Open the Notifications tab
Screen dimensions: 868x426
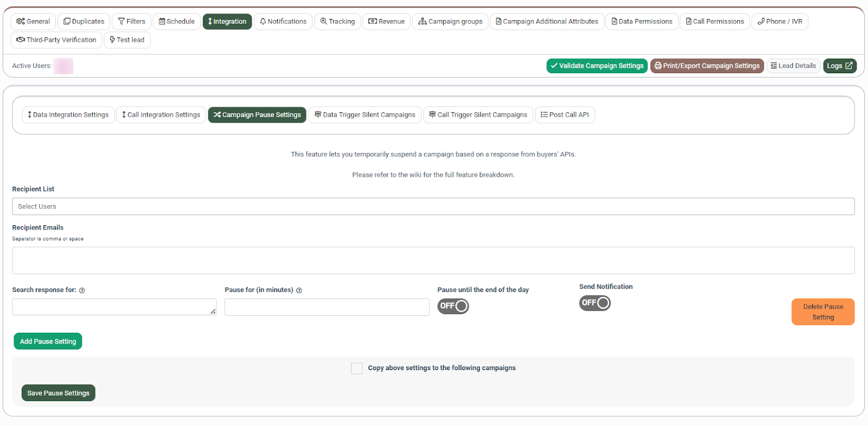283,22
